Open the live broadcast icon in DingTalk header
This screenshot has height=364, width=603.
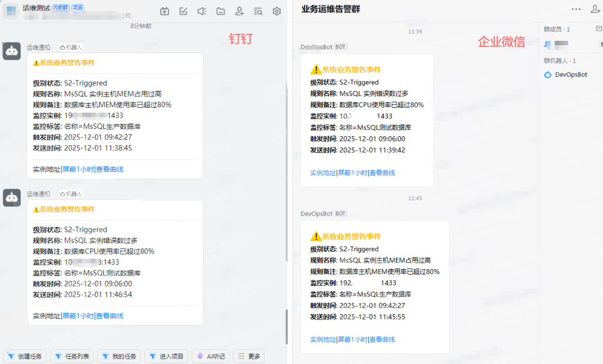(x=165, y=11)
